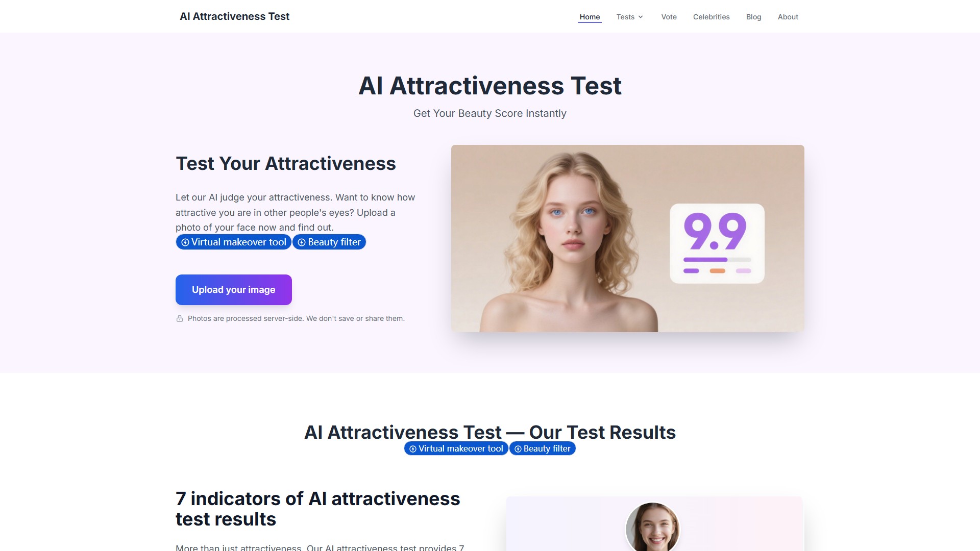Viewport: 980px width, 551px height.
Task: Click the blonde woman hero image
Action: tap(627, 238)
